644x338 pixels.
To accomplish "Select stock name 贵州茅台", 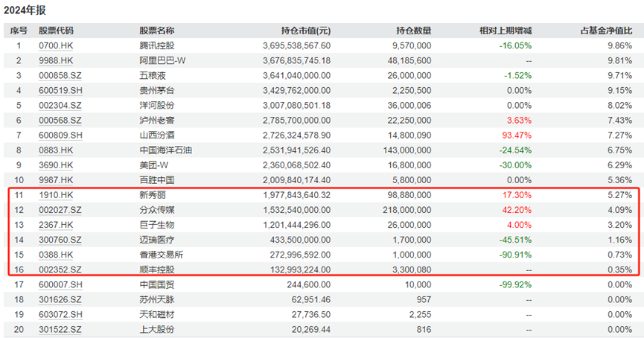I will click(x=157, y=90).
